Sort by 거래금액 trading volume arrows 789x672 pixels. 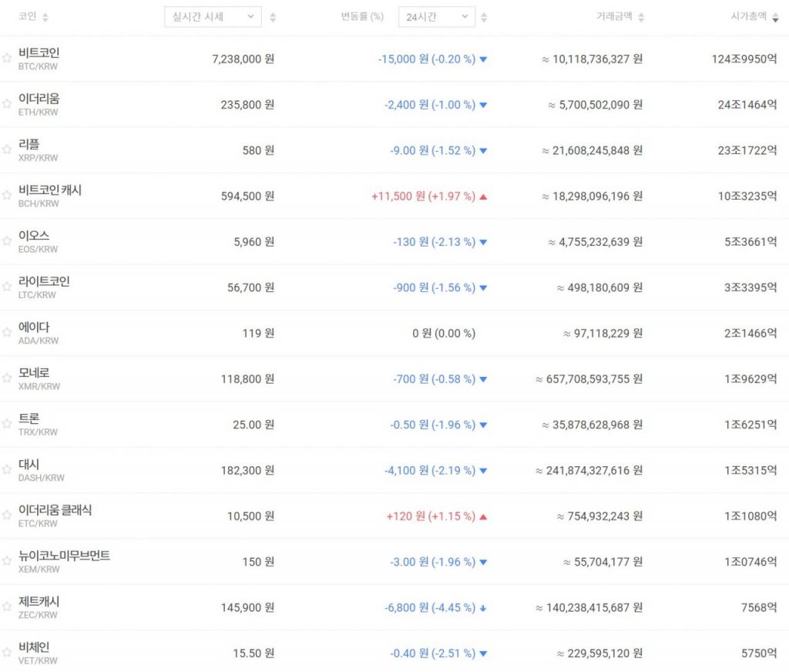tap(642, 17)
